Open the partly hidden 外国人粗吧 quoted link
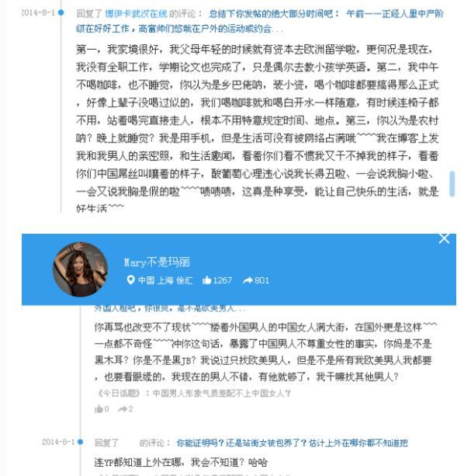Viewport: 471px width, 476px height. tap(170, 309)
